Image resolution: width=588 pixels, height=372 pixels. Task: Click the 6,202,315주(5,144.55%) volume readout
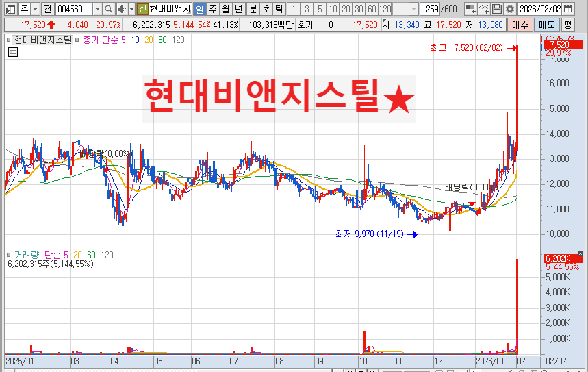tap(51, 264)
